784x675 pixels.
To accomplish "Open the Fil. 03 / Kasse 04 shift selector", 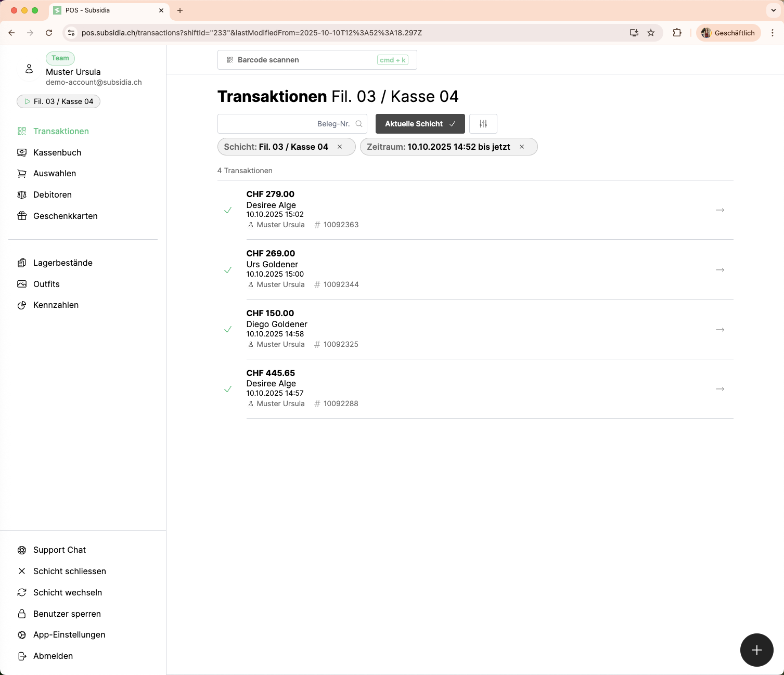I will pos(58,101).
